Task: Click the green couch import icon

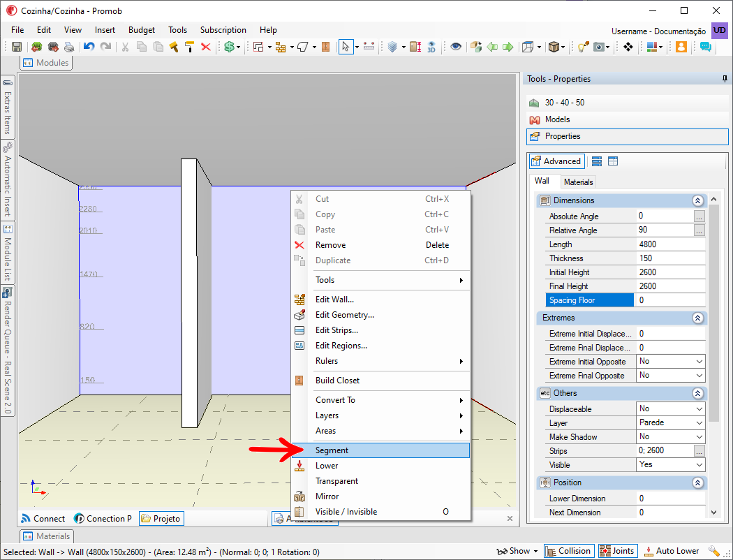Action: [x=36, y=47]
